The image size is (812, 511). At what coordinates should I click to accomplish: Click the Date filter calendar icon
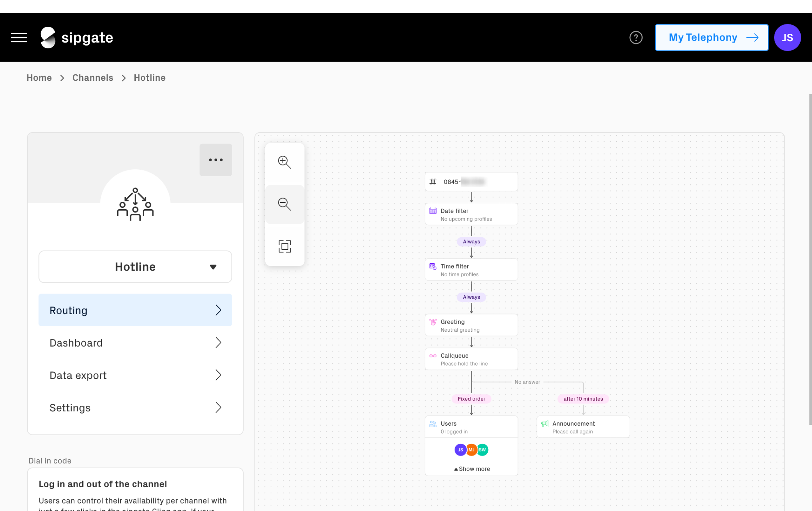(x=433, y=211)
